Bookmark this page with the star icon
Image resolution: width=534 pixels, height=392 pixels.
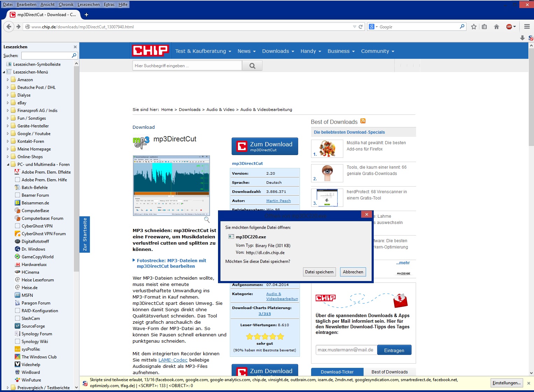coord(474,27)
